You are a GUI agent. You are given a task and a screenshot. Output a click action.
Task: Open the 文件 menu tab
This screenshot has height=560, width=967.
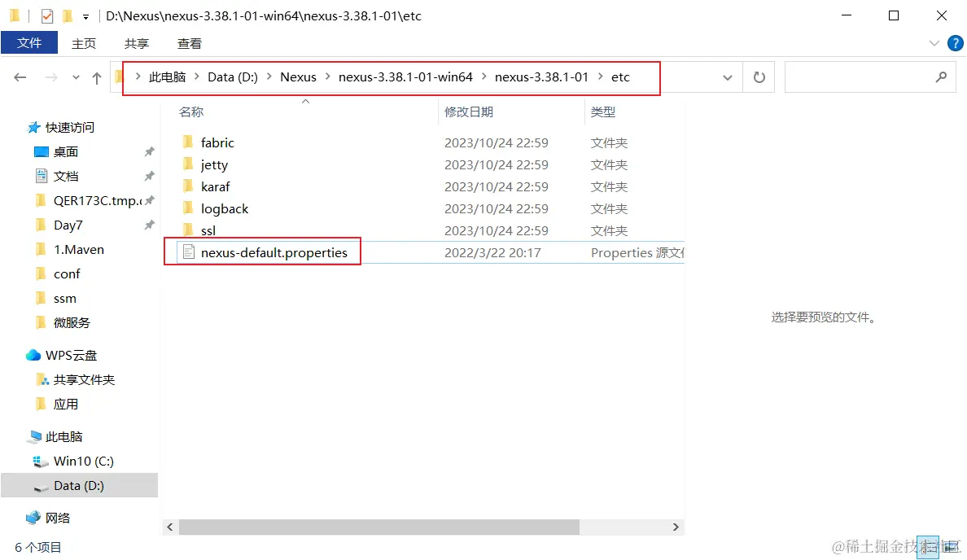[29, 43]
